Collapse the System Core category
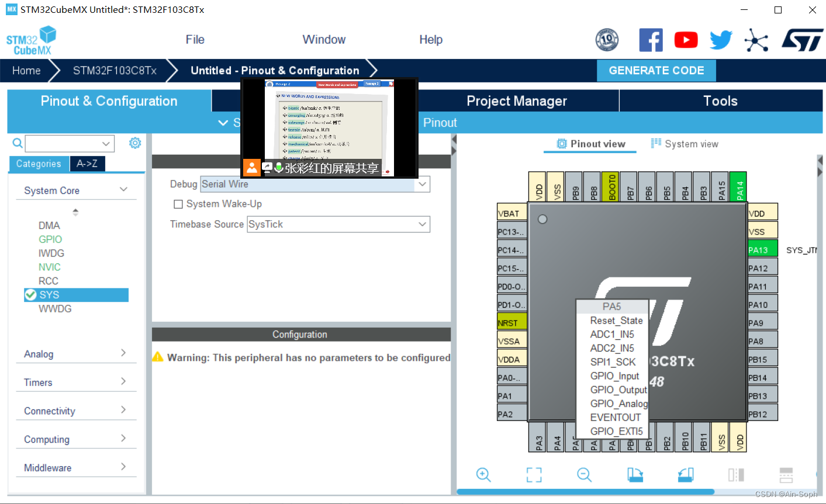Screen dimensions: 826x504 point(76,190)
